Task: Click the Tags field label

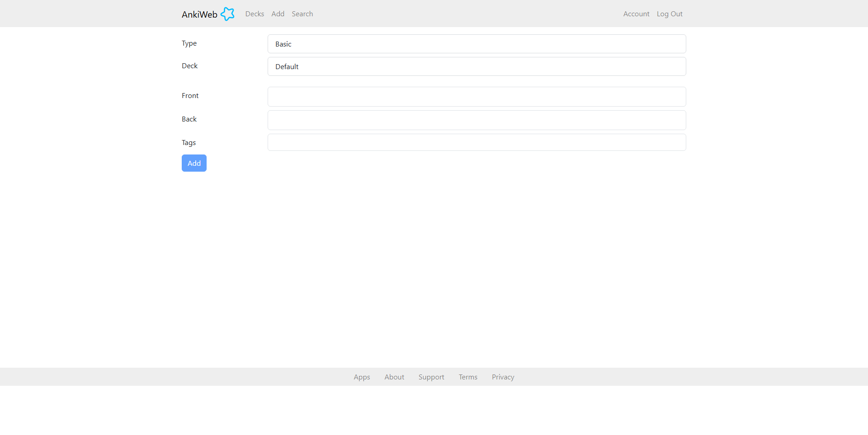Action: pos(189,143)
